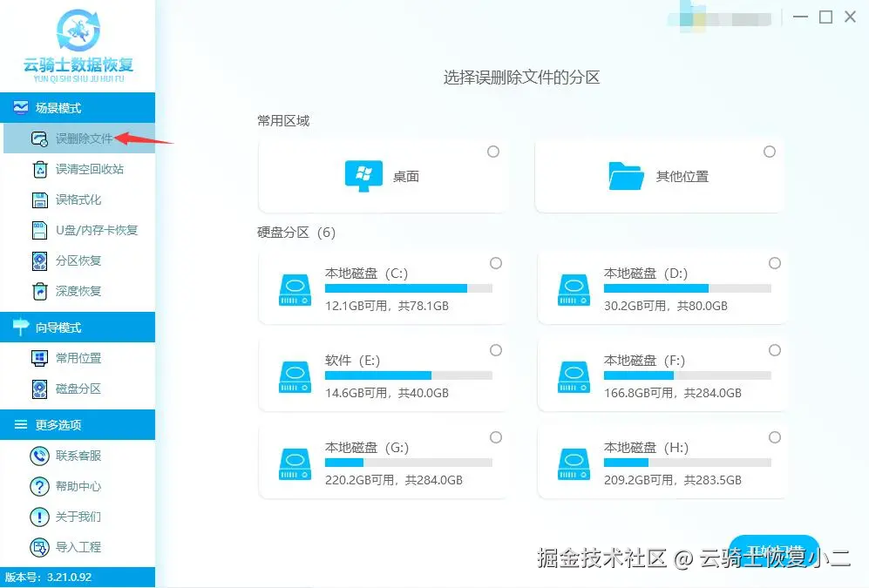Screen dimensions: 869x588
Task: Open the 帮助中心 link
Action: pyautogui.click(x=79, y=486)
